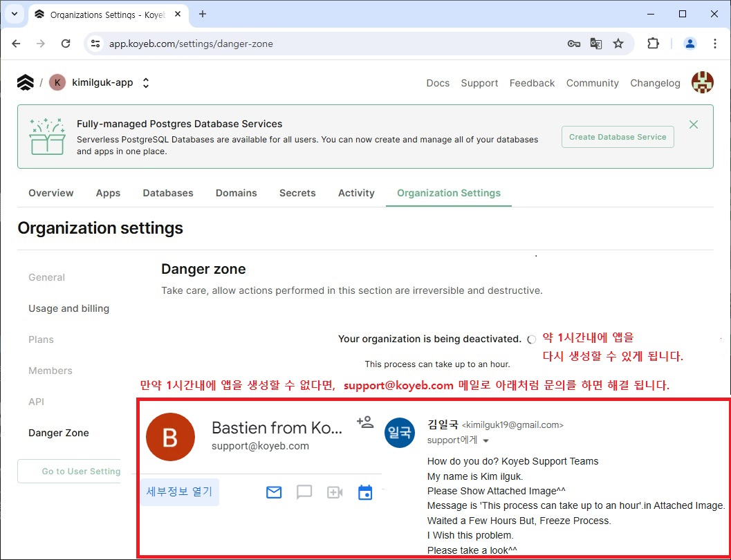Click the B contact avatar

[170, 437]
